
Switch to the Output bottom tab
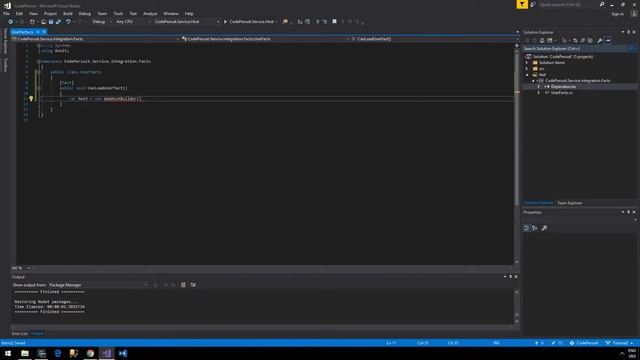(38, 333)
